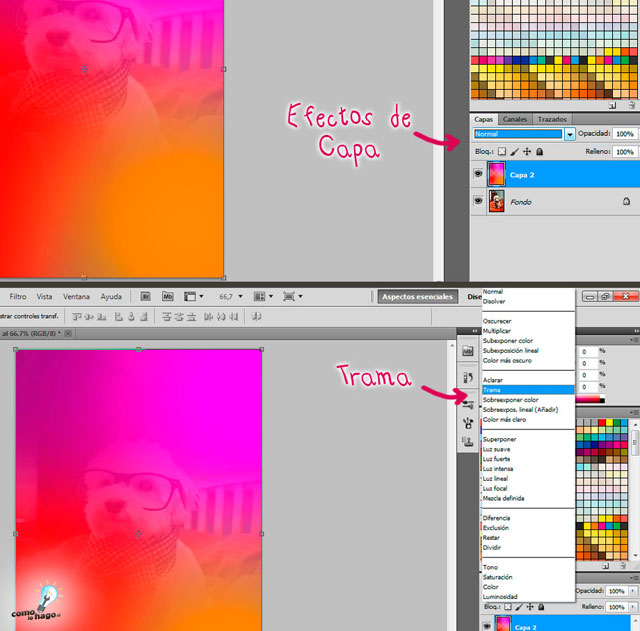Viewport: 640px width, 631px height.
Task: Toggle lock all in upper Capas panel
Action: tap(539, 151)
